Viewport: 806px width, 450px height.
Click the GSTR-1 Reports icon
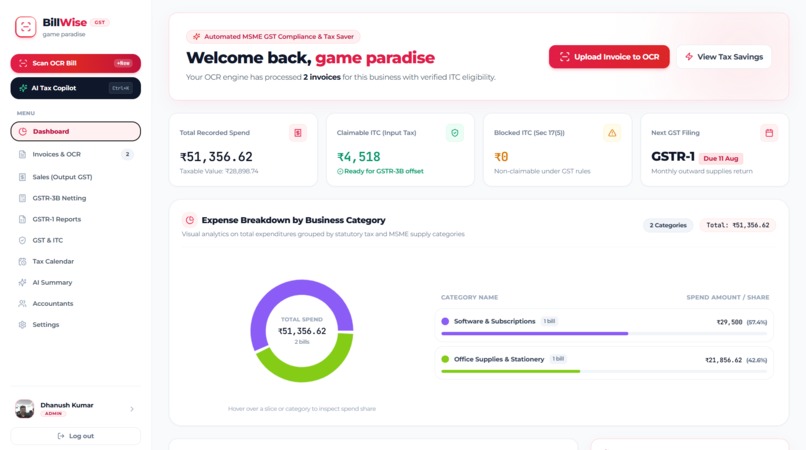[x=22, y=219]
